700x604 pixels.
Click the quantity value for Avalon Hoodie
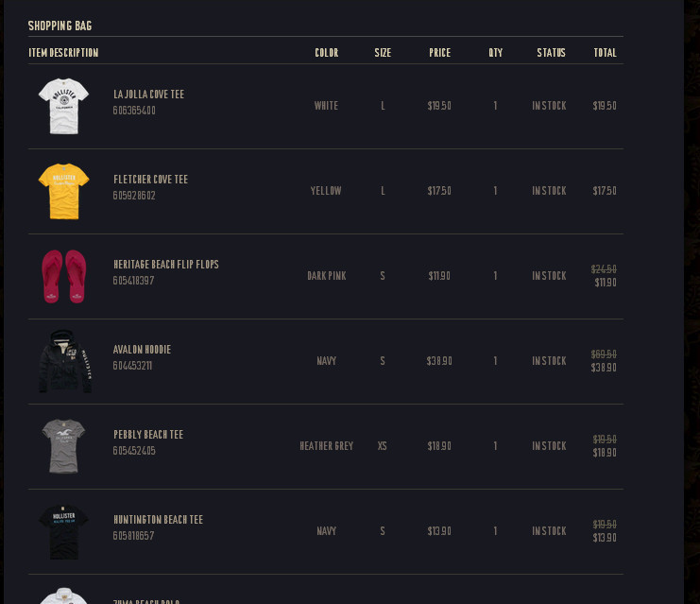495,361
